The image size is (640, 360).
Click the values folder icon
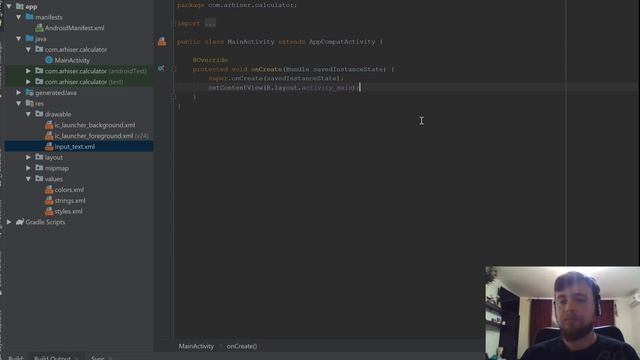pyautogui.click(x=39, y=178)
